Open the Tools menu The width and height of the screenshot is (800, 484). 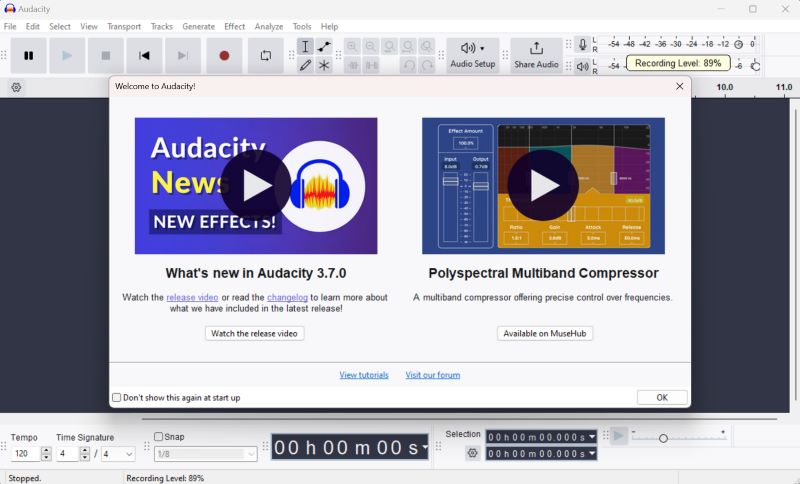pos(302,27)
